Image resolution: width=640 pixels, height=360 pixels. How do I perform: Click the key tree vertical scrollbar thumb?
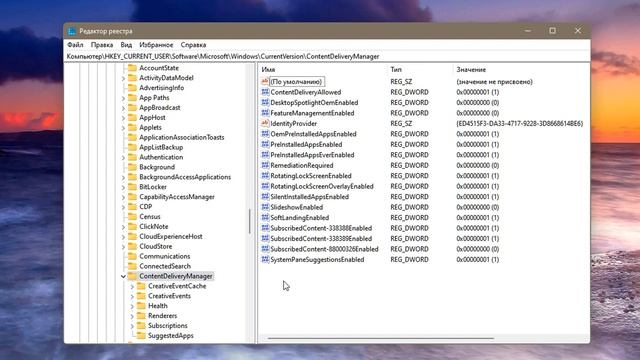[249, 222]
